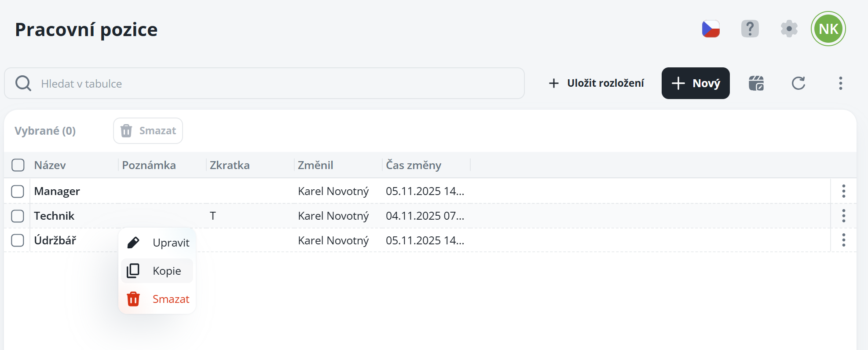The width and height of the screenshot is (868, 350).
Task: Refresh the table with the reload icon
Action: 798,83
